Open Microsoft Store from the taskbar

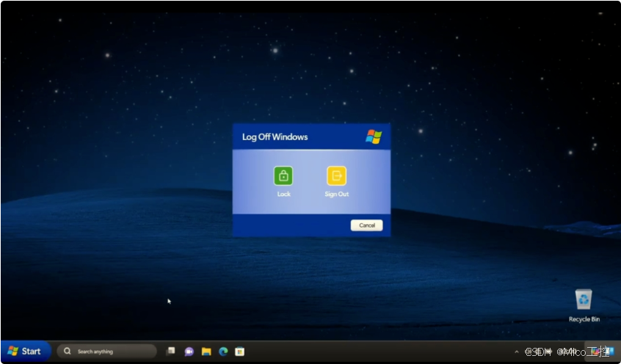[239, 352]
